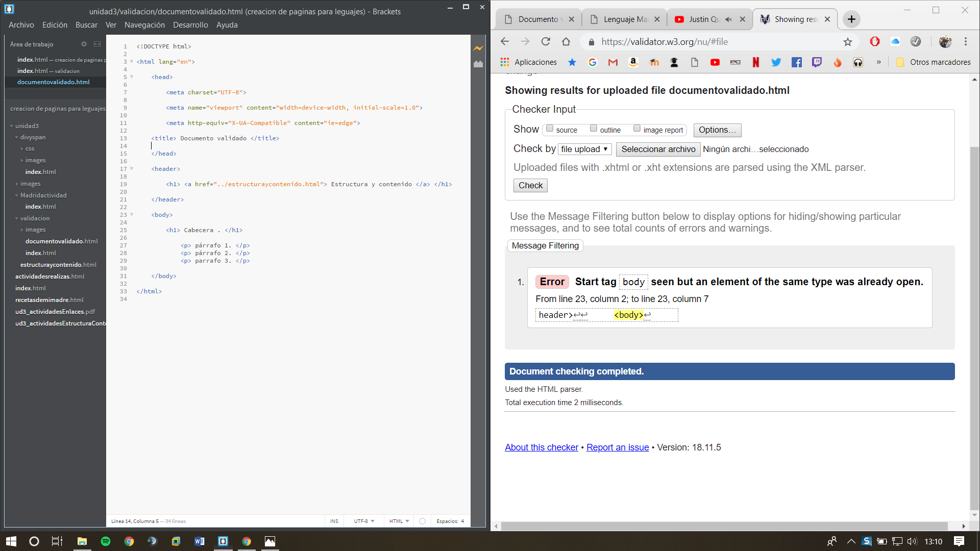Toggle the source checkbox in Show options

click(x=549, y=128)
